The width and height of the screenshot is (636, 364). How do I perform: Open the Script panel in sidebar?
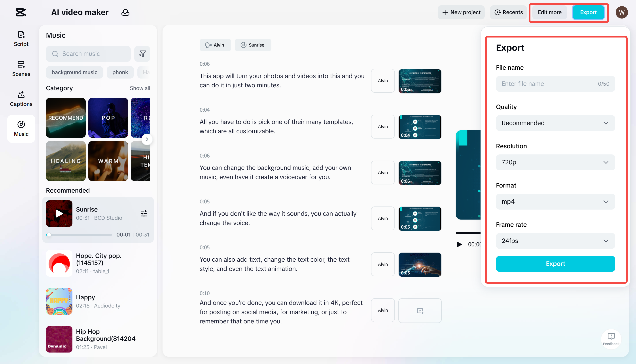pos(21,38)
